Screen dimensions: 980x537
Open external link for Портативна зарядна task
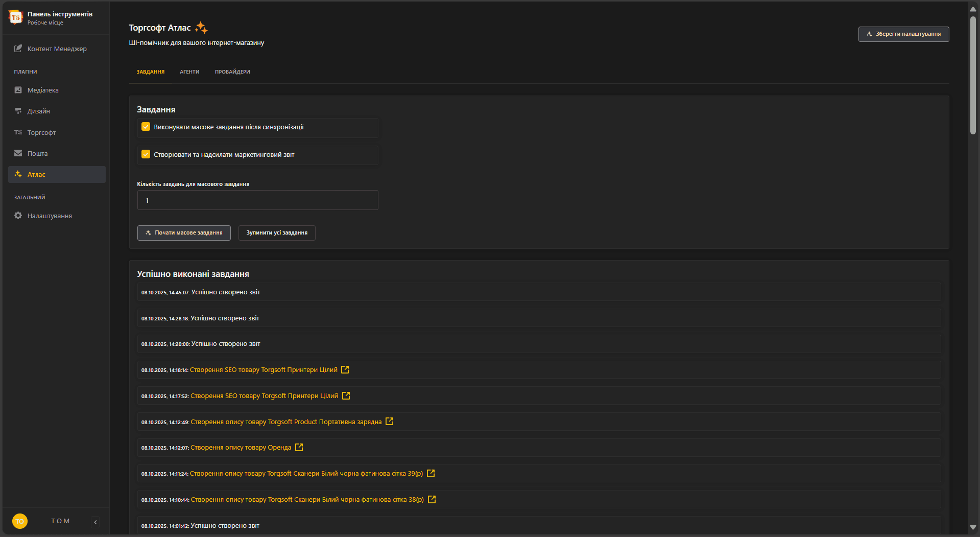390,422
